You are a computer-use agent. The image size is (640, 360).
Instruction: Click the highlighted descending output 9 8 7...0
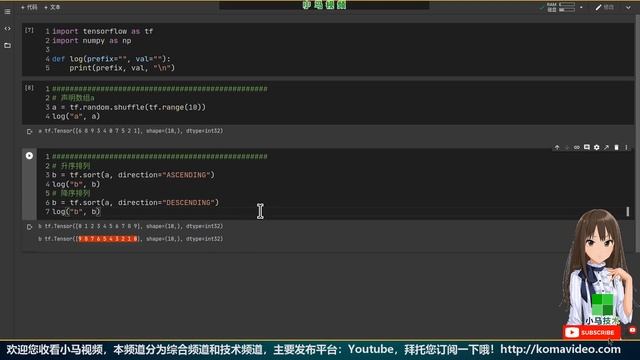108,239
